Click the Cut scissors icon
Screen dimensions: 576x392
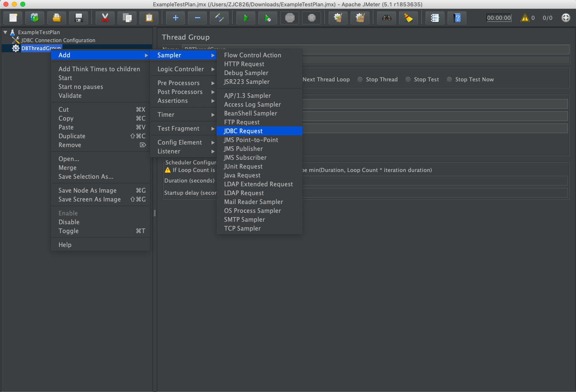click(x=105, y=18)
